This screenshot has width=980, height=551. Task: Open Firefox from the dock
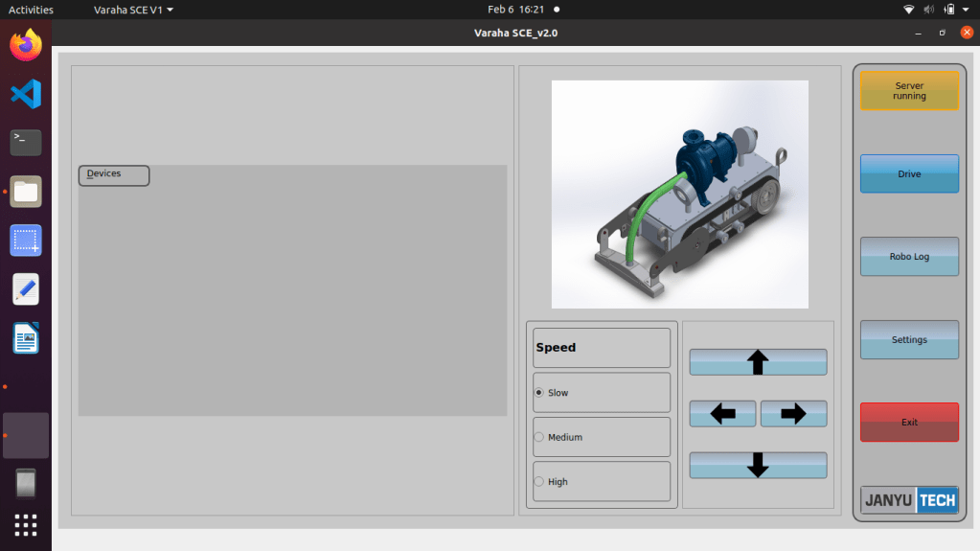(26, 45)
